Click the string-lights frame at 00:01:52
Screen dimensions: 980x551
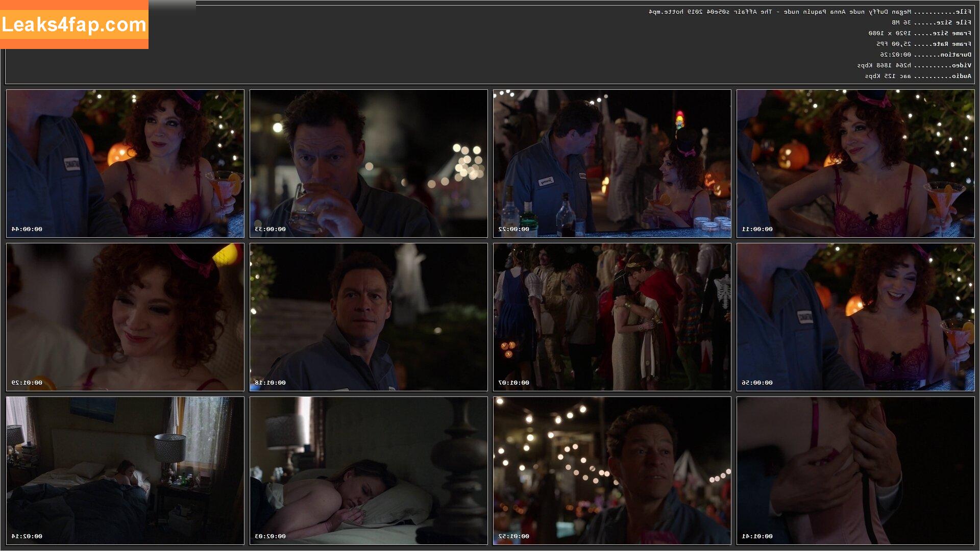coord(612,470)
